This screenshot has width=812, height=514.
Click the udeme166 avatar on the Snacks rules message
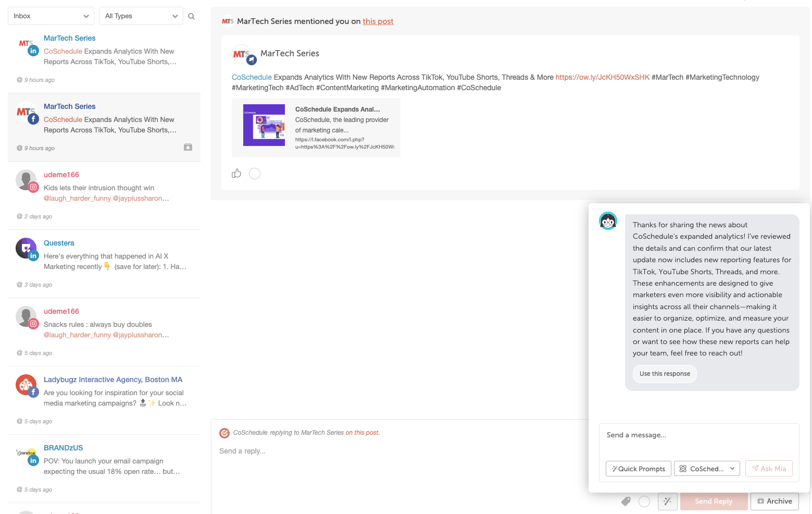(27, 317)
